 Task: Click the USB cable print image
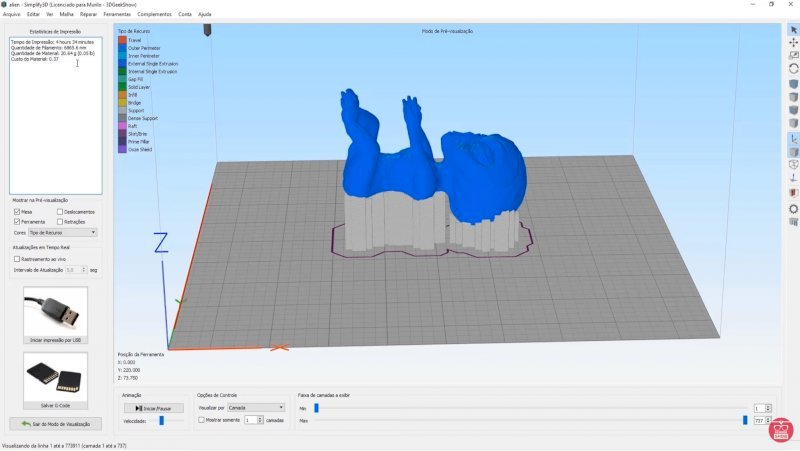point(55,311)
